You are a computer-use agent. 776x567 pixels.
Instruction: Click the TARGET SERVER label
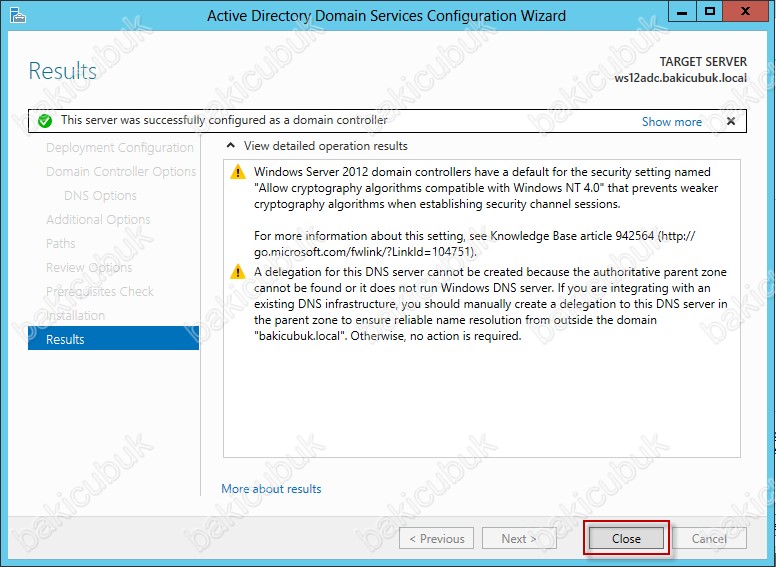tap(703, 62)
